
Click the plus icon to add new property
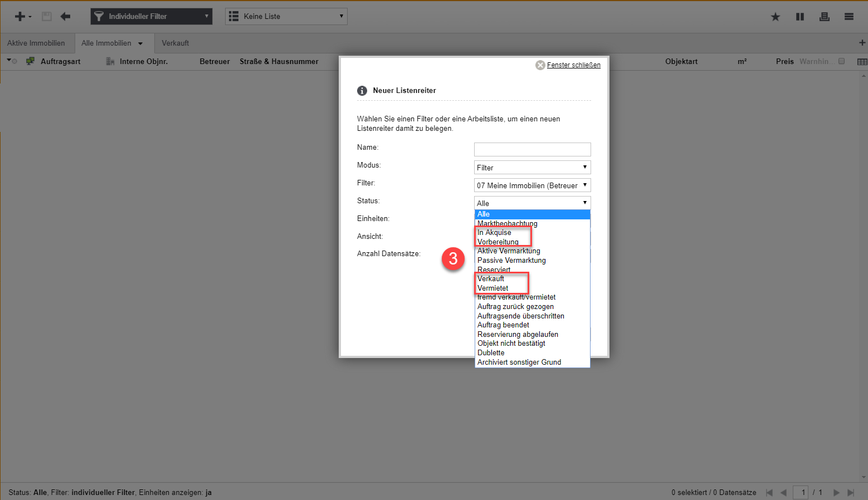20,17
